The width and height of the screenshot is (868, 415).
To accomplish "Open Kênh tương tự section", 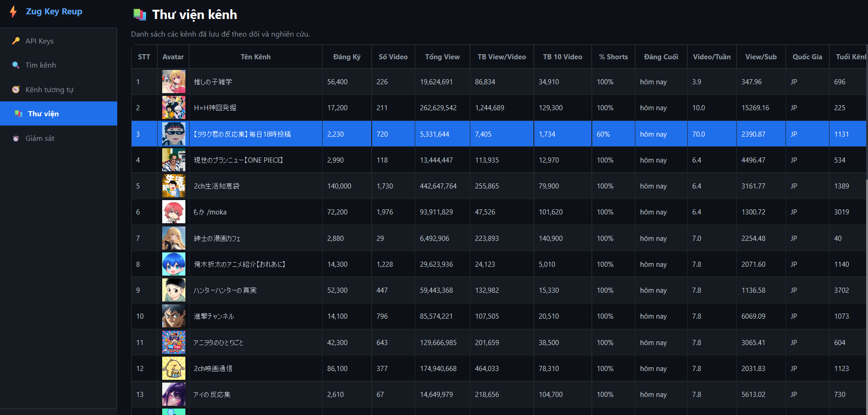I will pyautogui.click(x=58, y=89).
